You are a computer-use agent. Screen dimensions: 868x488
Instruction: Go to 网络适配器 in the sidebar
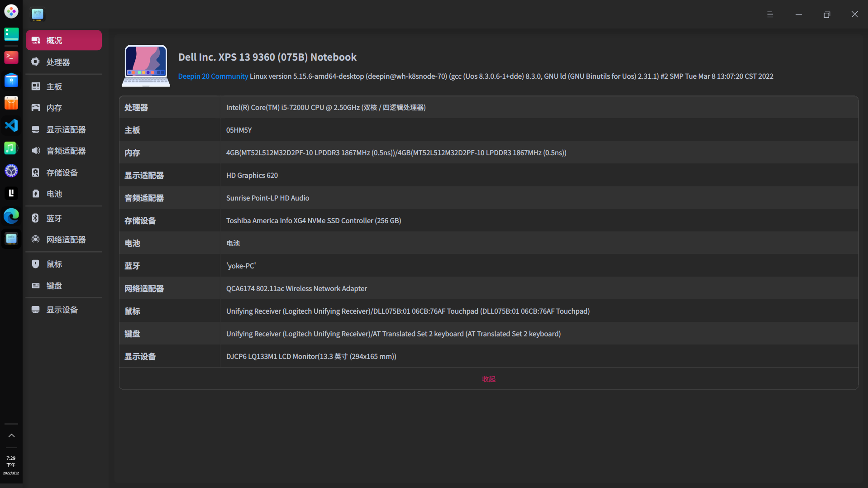[x=64, y=239]
